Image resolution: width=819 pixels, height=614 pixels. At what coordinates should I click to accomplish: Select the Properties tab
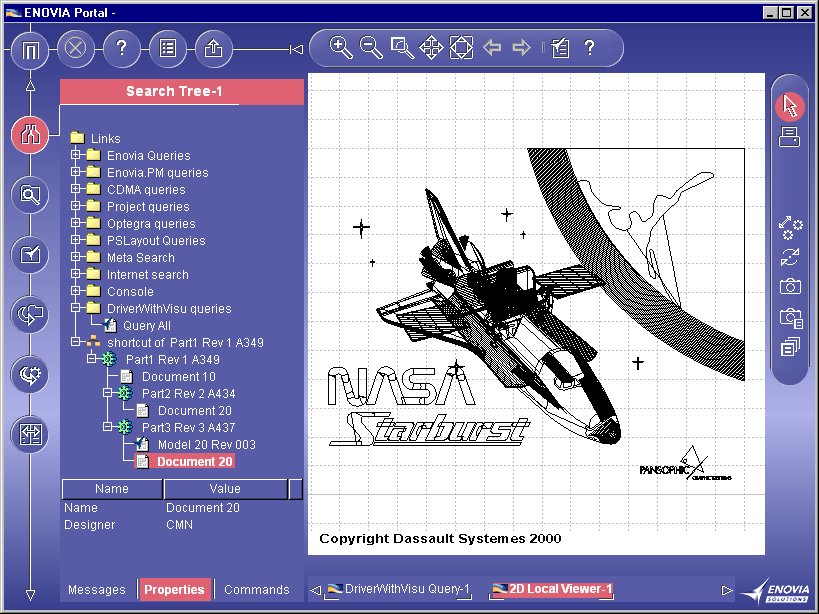pyautogui.click(x=174, y=589)
